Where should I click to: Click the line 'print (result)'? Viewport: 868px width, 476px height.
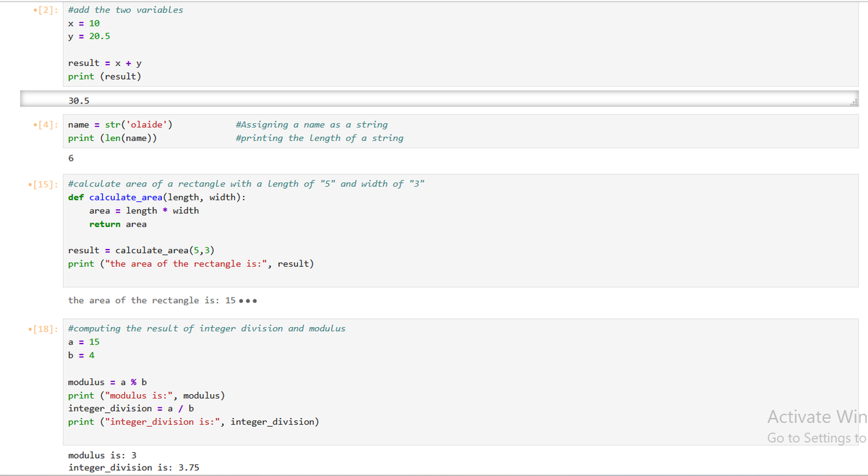(105, 76)
